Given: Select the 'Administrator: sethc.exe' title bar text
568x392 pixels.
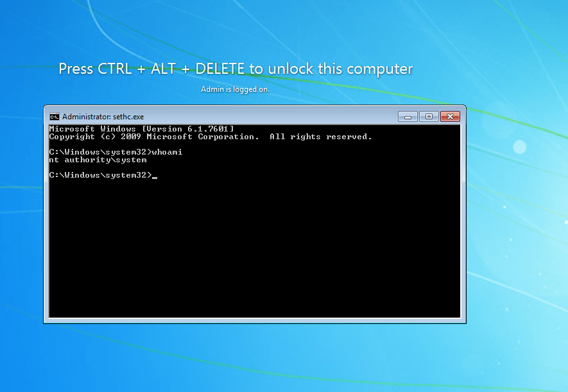Looking at the screenshot, I should pyautogui.click(x=103, y=117).
